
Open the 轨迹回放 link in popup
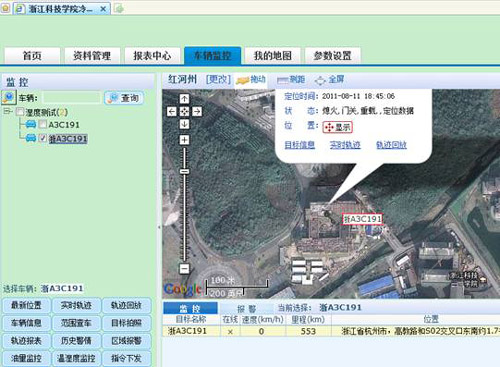(x=391, y=145)
